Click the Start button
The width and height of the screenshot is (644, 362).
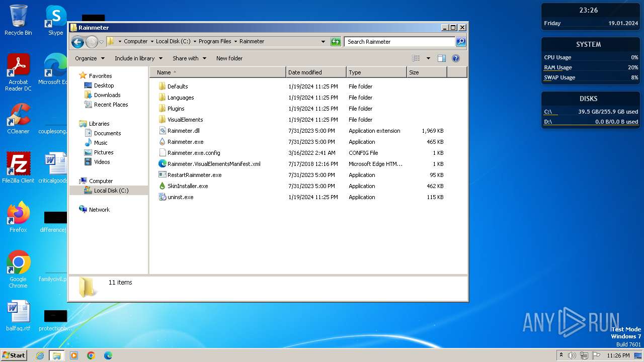pos(14,355)
